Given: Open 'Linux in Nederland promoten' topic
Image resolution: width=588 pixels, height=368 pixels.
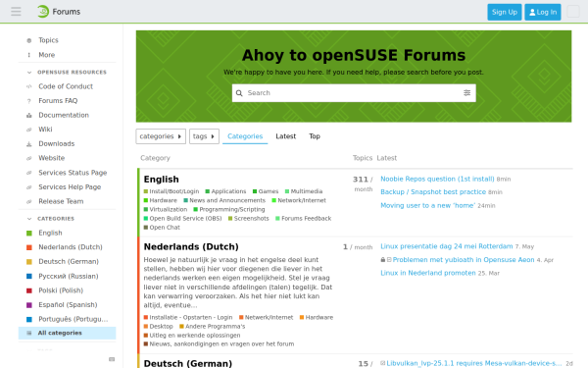Looking at the screenshot, I should click(x=428, y=273).
